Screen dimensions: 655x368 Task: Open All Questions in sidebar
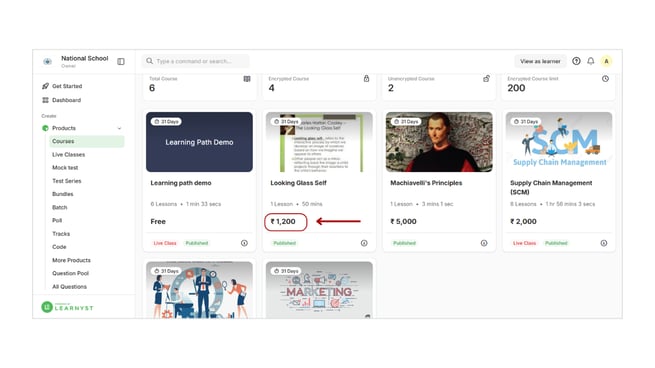tap(69, 287)
